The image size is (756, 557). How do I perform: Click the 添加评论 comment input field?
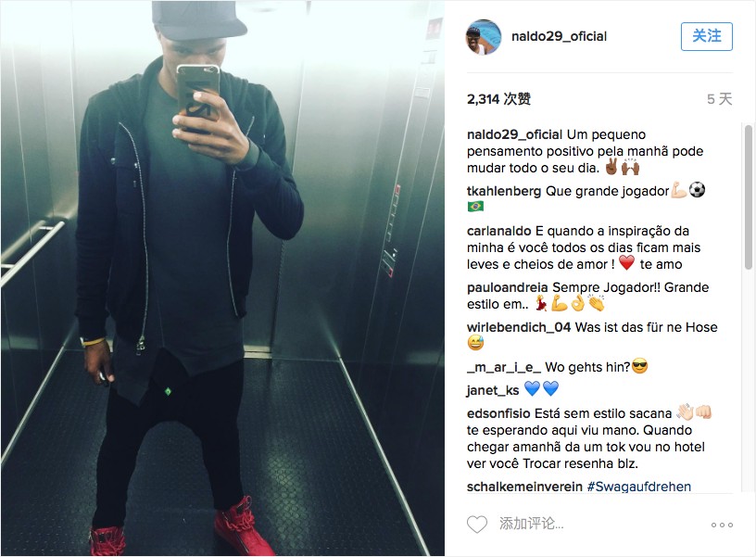pos(598,524)
